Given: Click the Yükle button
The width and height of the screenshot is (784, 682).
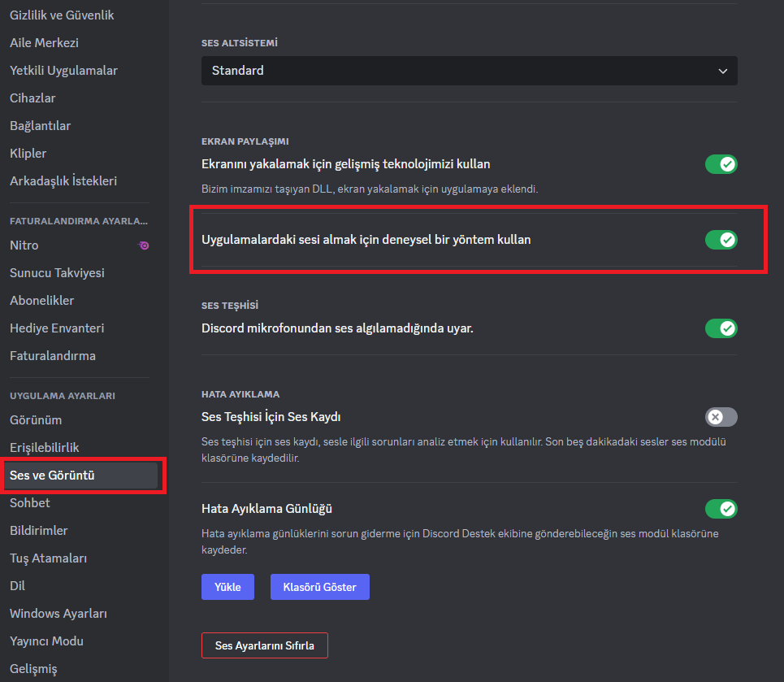Looking at the screenshot, I should click(x=227, y=587).
